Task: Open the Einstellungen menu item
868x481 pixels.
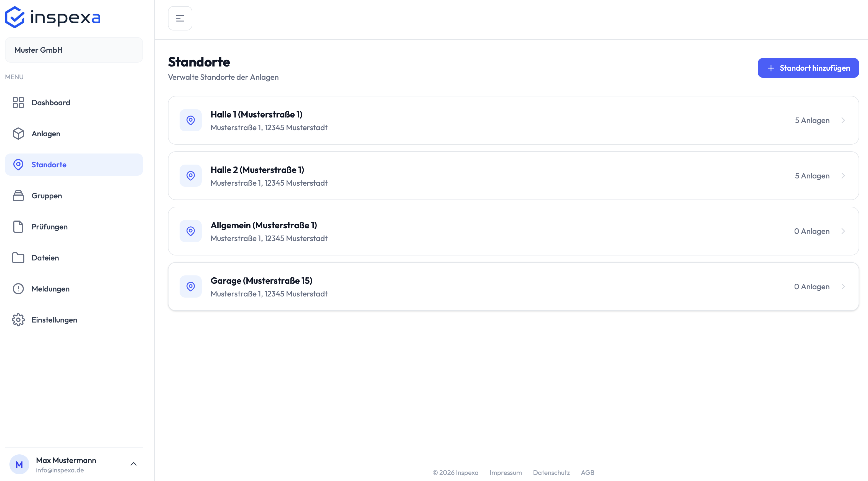Action: tap(74, 320)
